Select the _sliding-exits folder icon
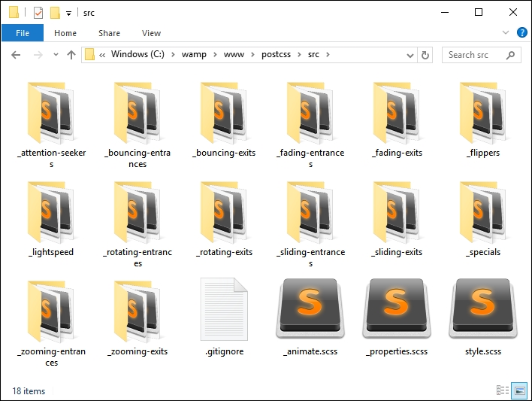Screen dimensions: 532x401 point(397,212)
